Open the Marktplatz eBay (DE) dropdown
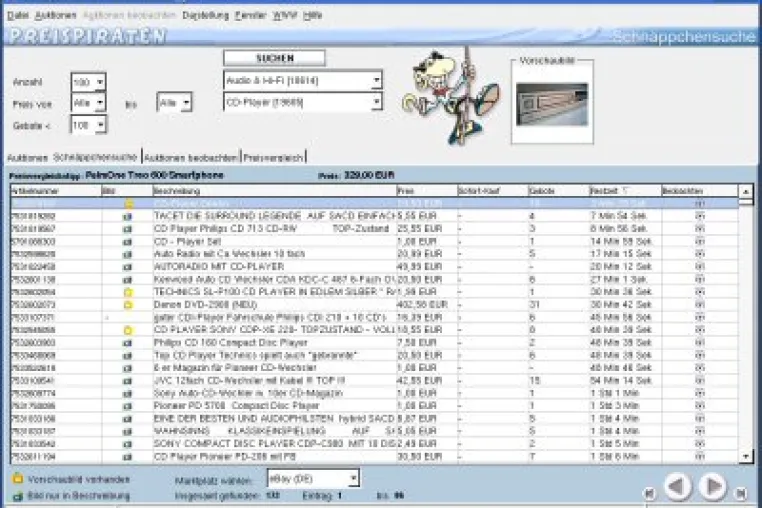This screenshot has height=508, width=762. pos(354,478)
